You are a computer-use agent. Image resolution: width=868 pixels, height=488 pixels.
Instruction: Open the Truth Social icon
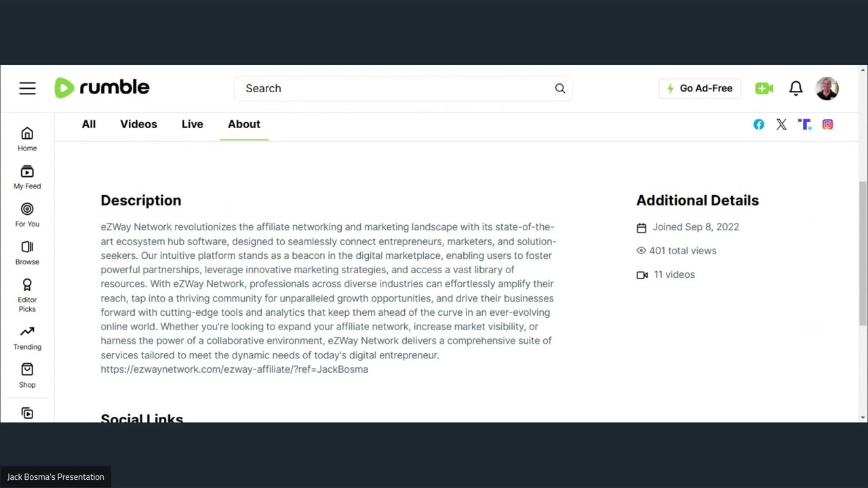click(x=805, y=124)
